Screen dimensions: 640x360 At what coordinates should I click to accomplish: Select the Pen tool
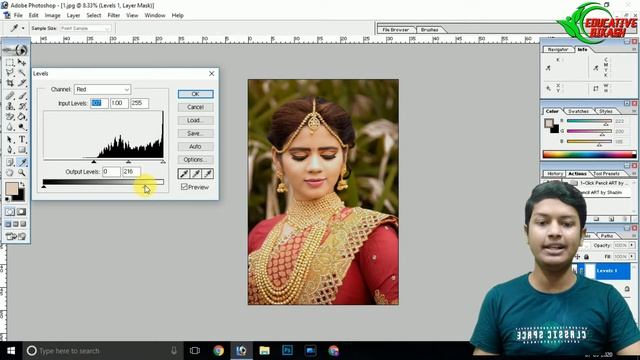[10, 150]
